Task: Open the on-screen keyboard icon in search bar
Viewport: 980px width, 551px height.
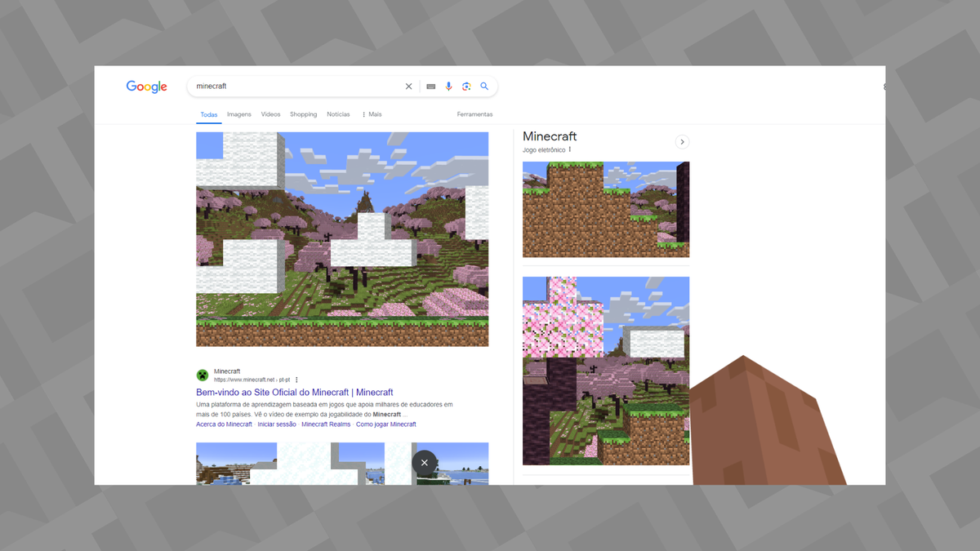Action: [430, 86]
